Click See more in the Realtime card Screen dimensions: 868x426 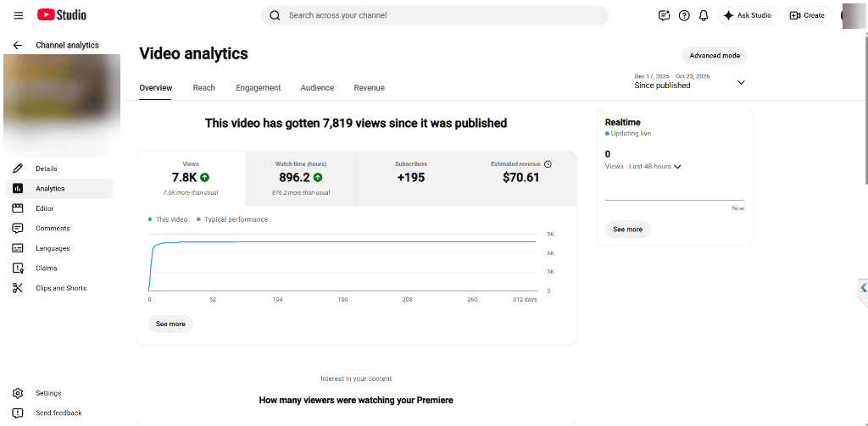[x=628, y=229]
